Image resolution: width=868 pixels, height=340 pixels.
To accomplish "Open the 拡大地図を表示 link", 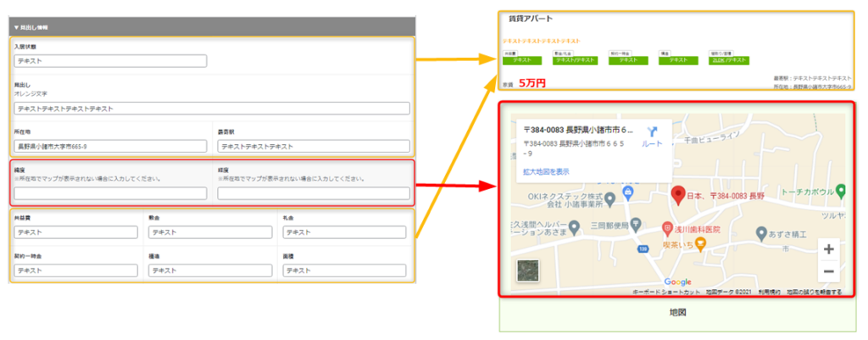I will pyautogui.click(x=546, y=171).
